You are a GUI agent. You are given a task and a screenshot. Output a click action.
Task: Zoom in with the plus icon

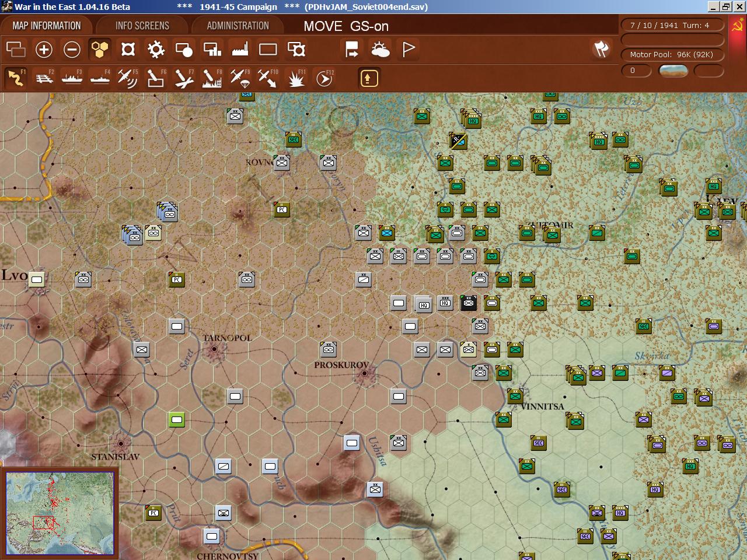point(44,50)
